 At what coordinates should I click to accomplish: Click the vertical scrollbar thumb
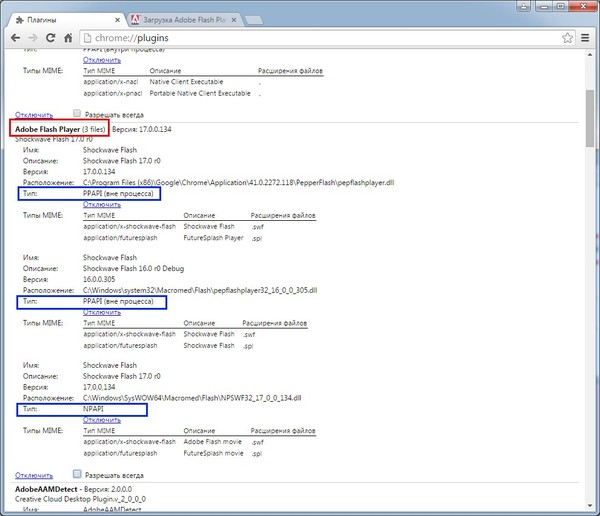tap(590, 118)
